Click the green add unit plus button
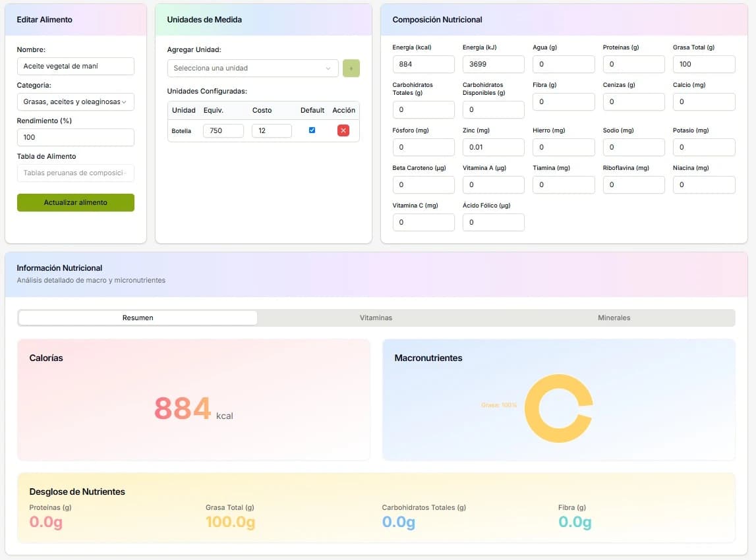 click(351, 69)
